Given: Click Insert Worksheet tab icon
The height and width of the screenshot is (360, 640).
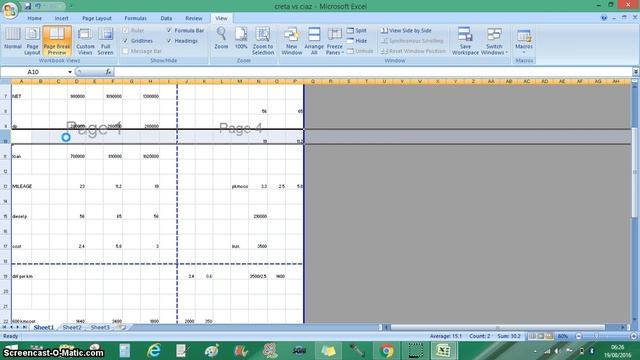Looking at the screenshot, I should point(121,327).
